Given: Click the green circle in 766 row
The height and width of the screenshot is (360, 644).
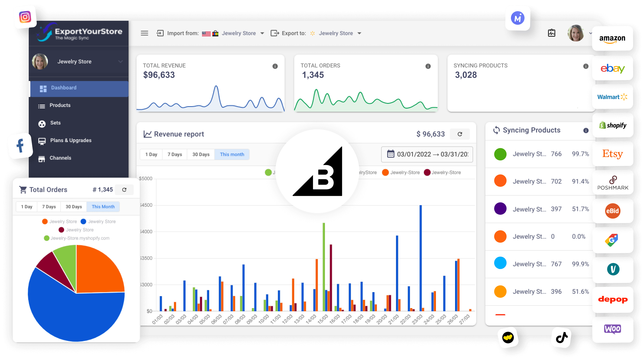Looking at the screenshot, I should point(500,154).
